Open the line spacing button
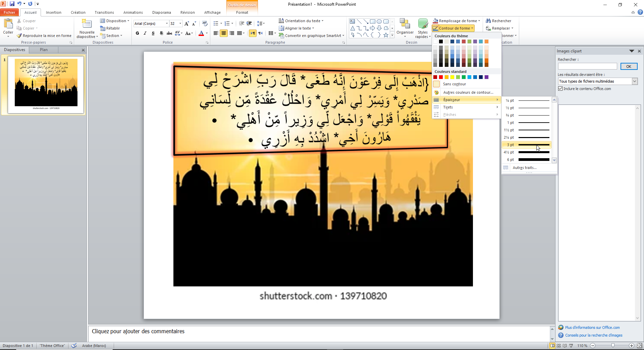644x350 pixels. (261, 24)
